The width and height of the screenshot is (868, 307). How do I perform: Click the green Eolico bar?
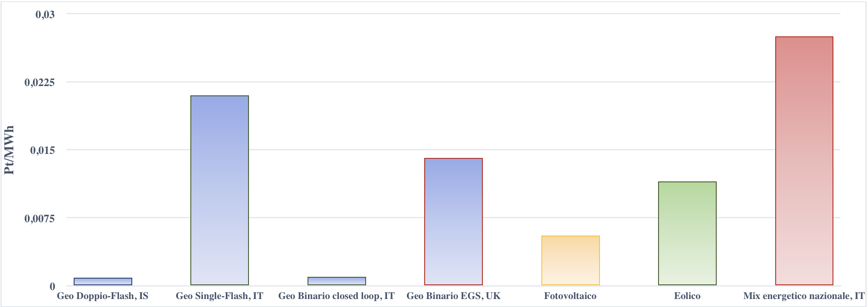687,233
